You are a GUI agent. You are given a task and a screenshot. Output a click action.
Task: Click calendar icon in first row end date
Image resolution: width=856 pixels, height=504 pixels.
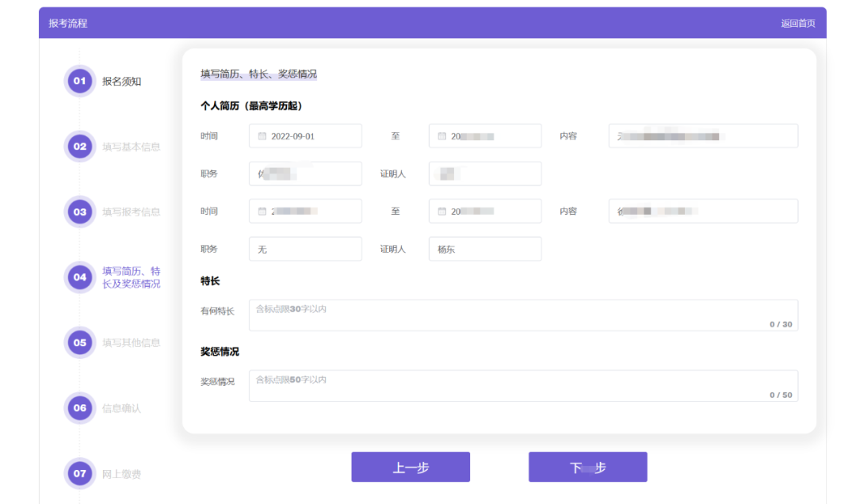point(442,136)
